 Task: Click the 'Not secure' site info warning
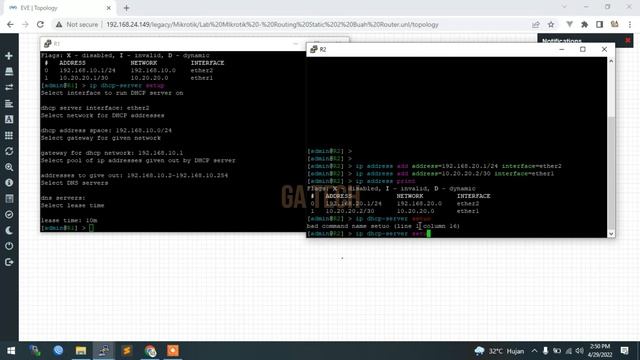click(77, 24)
